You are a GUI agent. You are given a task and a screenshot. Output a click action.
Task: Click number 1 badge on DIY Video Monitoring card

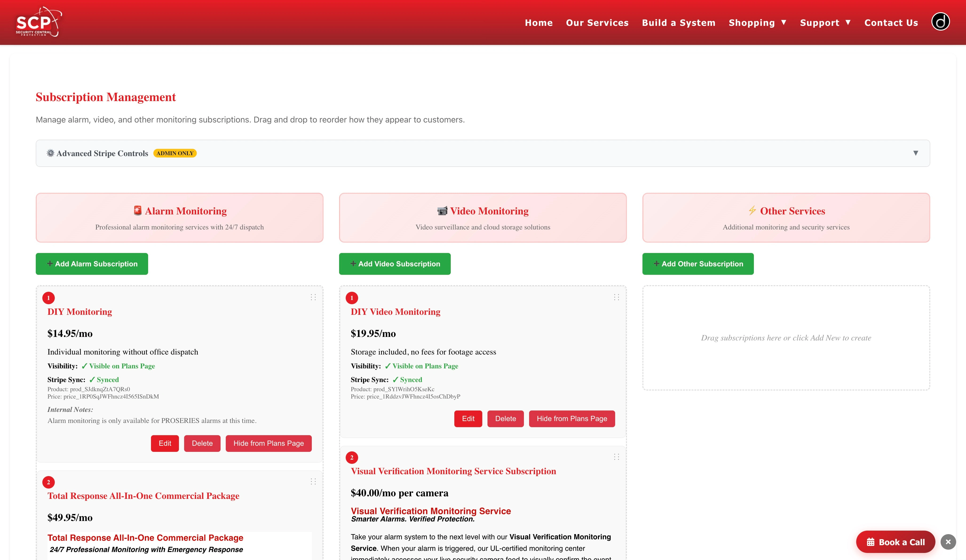[x=352, y=298]
